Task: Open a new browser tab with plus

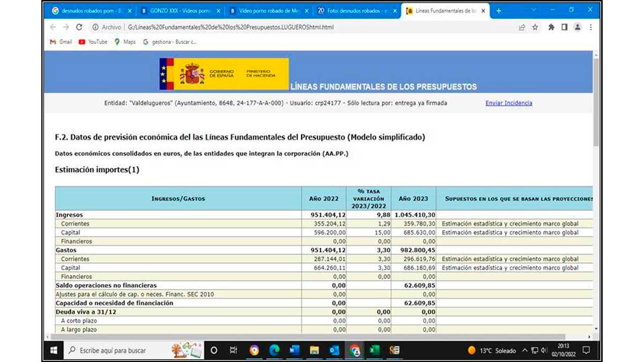Action: 498,11
